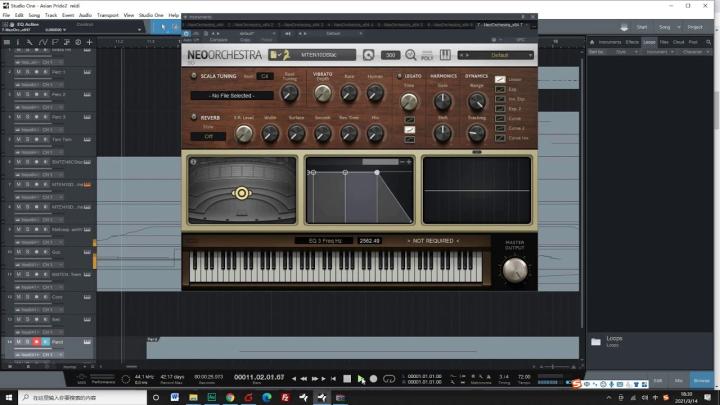Click the Dynamics Range knob
Image resolution: width=720 pixels, height=405 pixels.
pos(477,101)
